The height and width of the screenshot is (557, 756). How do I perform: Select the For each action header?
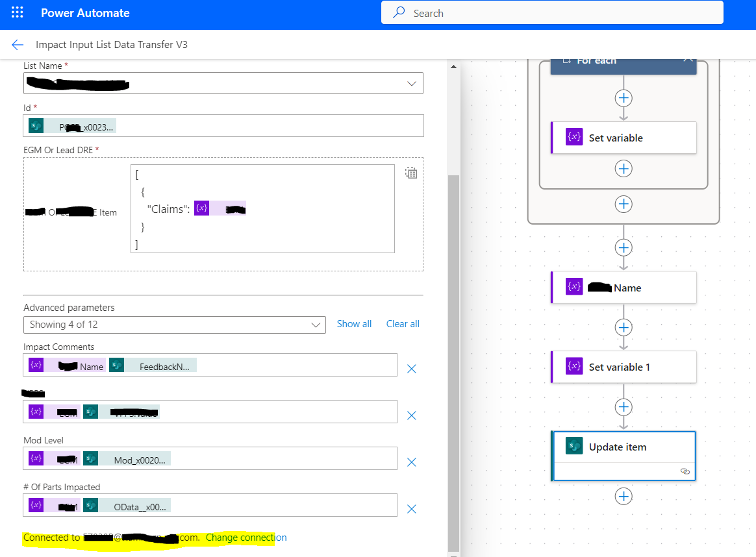click(x=624, y=66)
